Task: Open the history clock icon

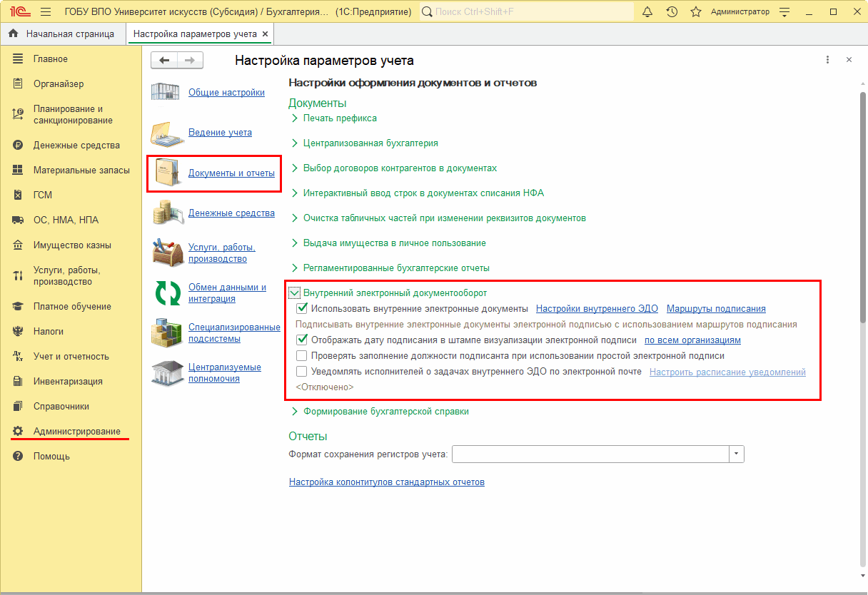Action: pos(672,12)
